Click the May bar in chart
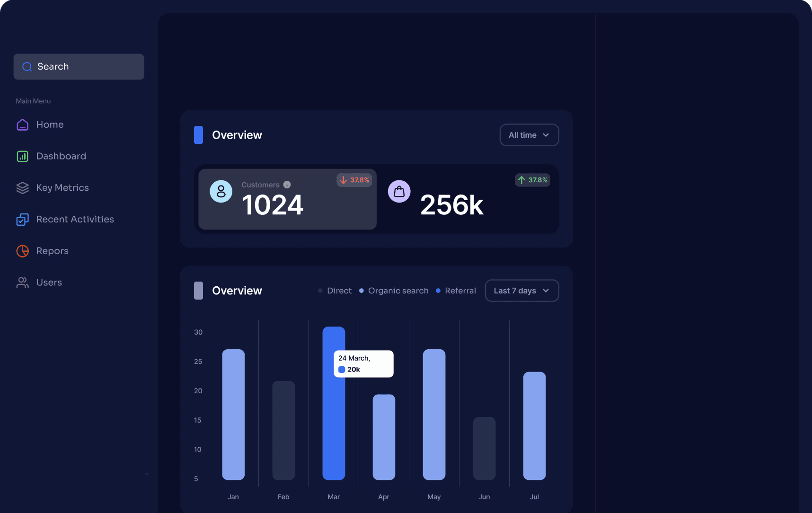Screen dimensions: 812x513 [x=434, y=415]
